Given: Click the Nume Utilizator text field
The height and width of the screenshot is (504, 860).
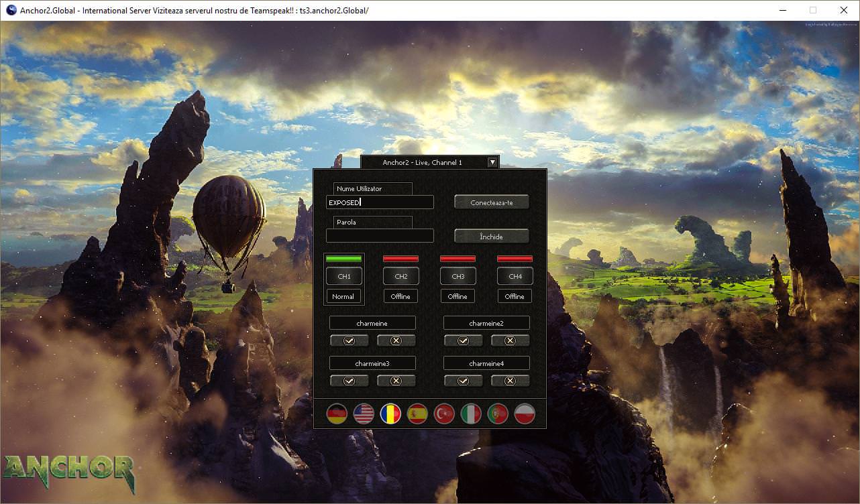Looking at the screenshot, I should [x=379, y=202].
